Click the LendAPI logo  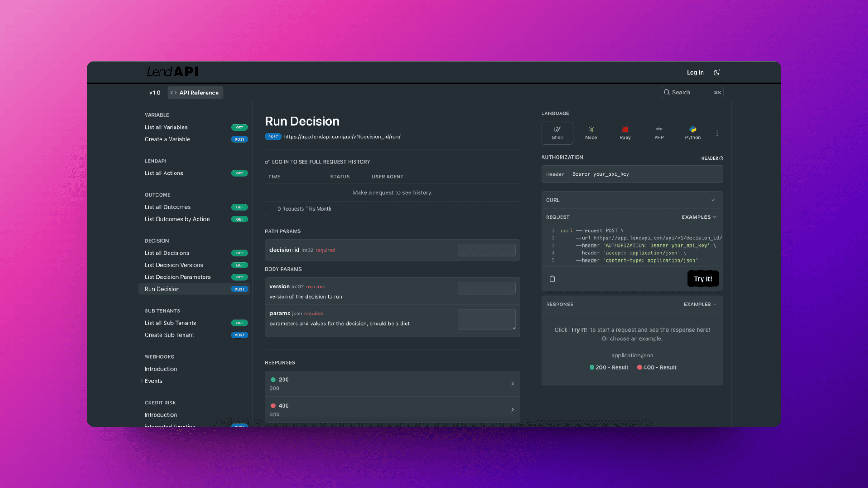[172, 72]
